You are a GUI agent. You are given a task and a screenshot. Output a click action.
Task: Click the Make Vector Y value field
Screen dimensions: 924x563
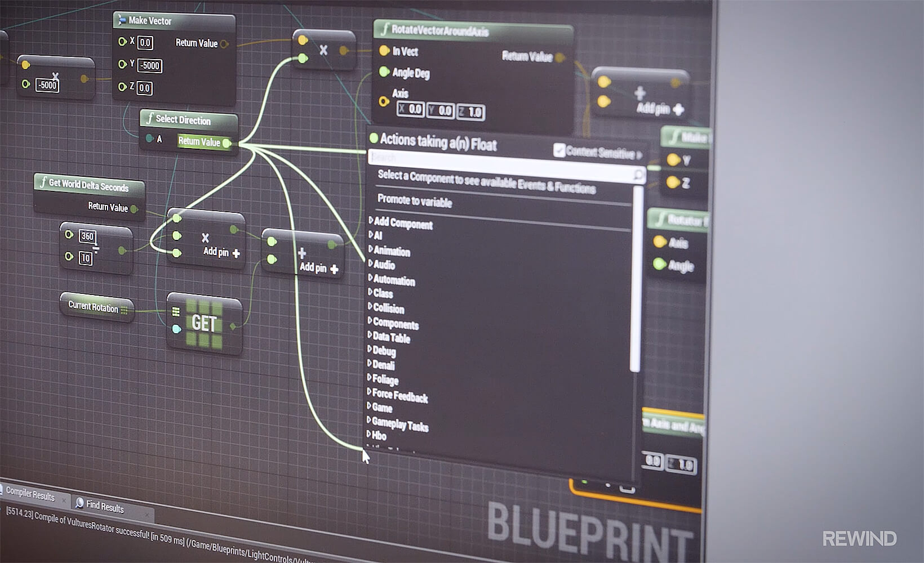(150, 66)
